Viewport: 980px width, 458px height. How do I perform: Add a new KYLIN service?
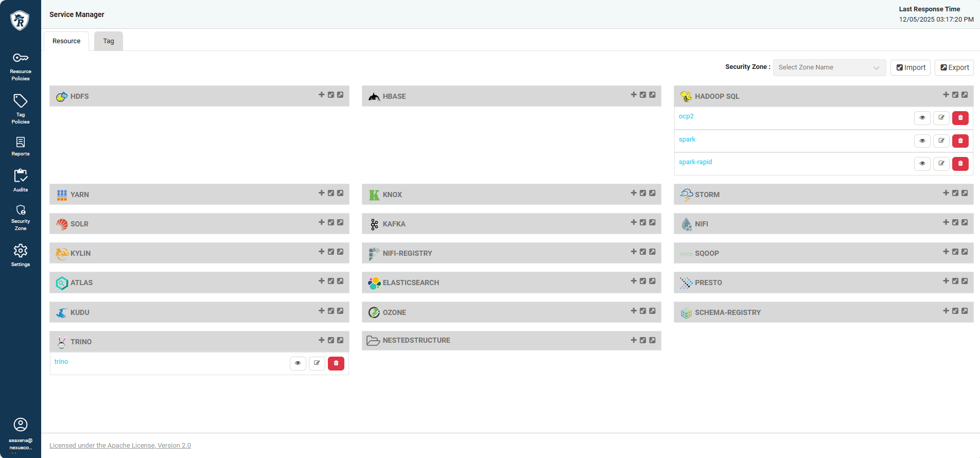[322, 252]
